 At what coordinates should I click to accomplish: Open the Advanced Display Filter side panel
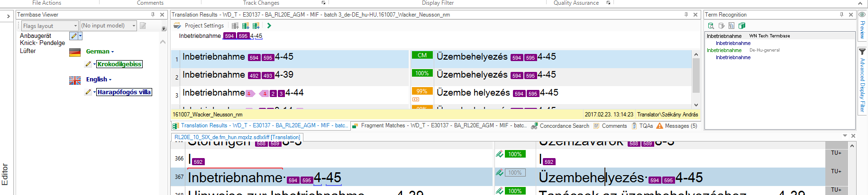(862, 80)
